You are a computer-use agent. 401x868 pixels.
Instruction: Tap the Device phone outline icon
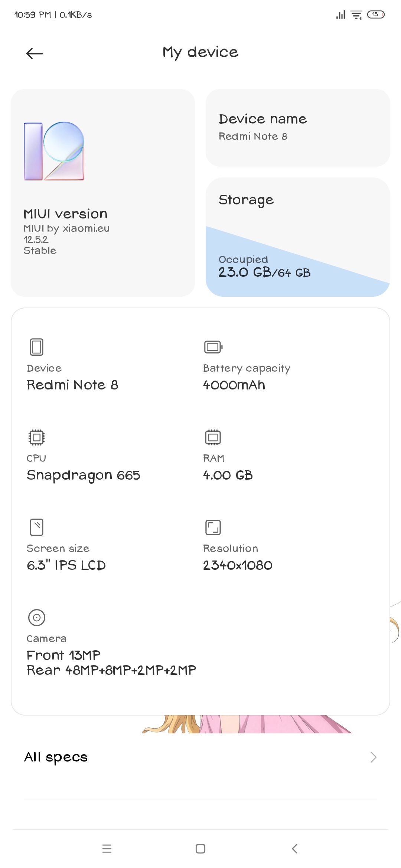[x=36, y=347]
